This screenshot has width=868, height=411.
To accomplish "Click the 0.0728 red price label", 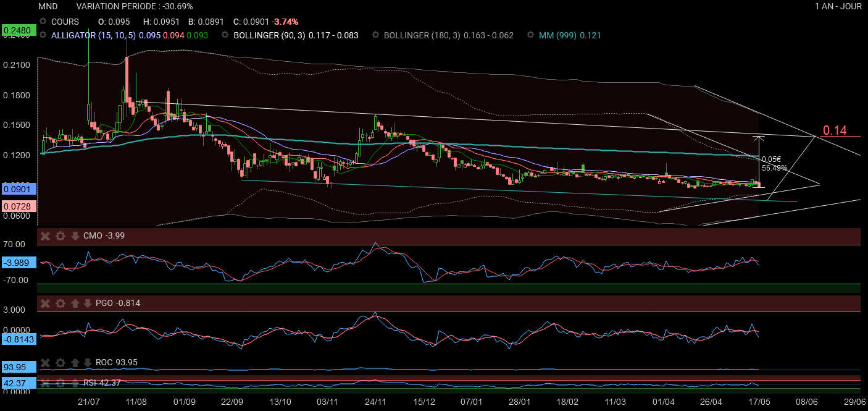I will click(19, 205).
